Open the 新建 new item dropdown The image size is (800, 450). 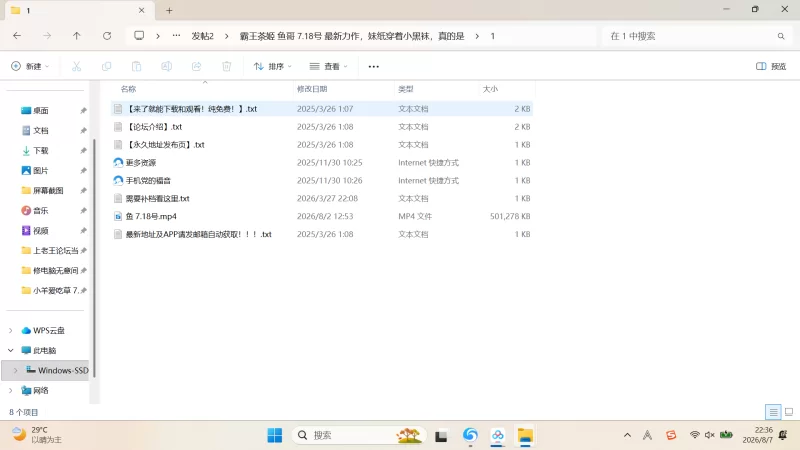[30, 66]
